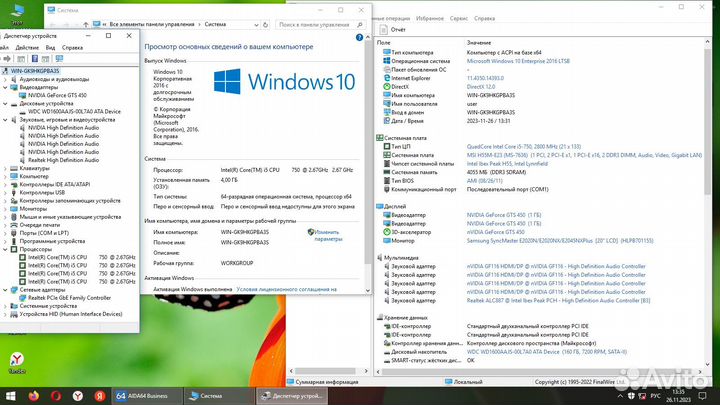
Task: Collapse the Дисковые устройства node
Action: (6, 104)
